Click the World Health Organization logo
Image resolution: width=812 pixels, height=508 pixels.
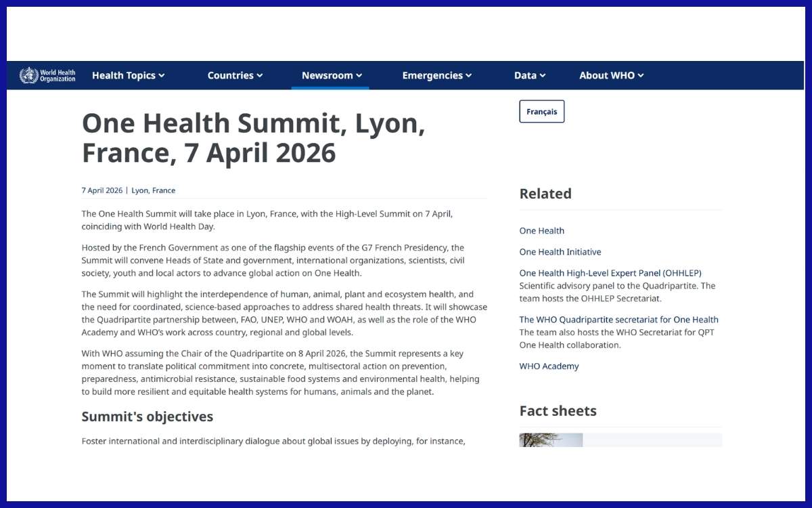[x=47, y=75]
